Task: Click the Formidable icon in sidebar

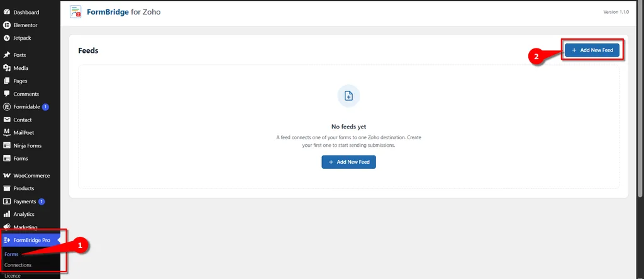Action: [6, 107]
